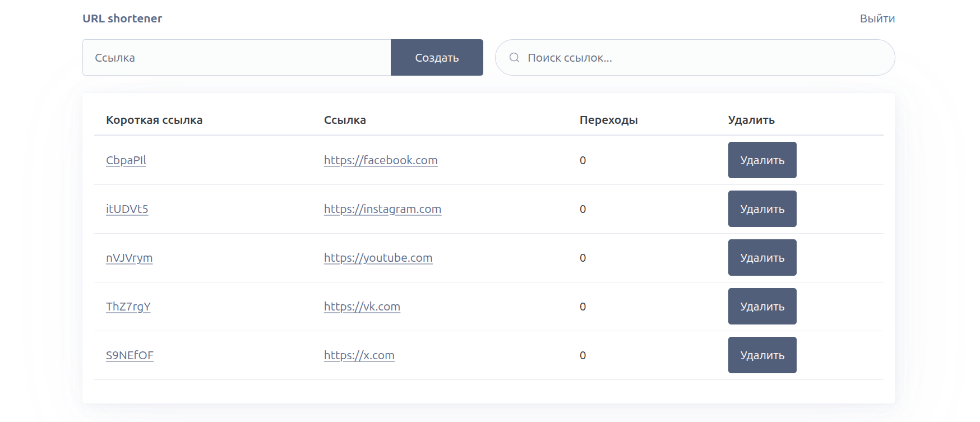Click the Переходы column header

(x=609, y=120)
